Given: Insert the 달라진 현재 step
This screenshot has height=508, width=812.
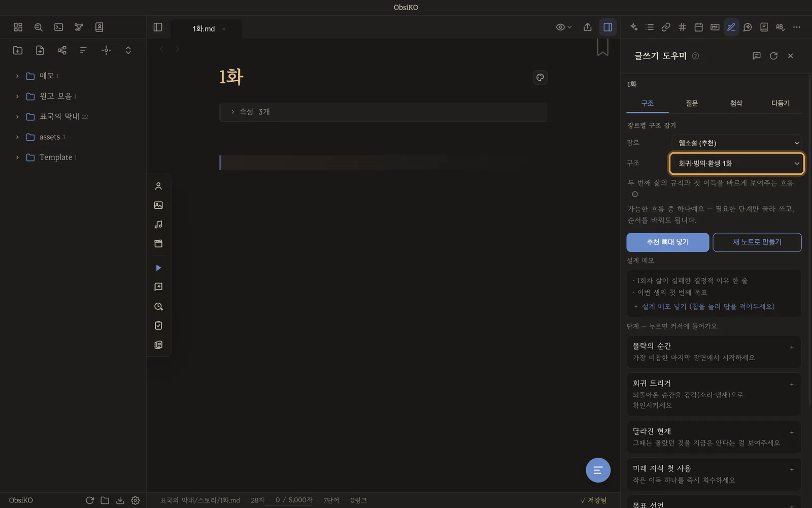Looking at the screenshot, I should pos(714,437).
